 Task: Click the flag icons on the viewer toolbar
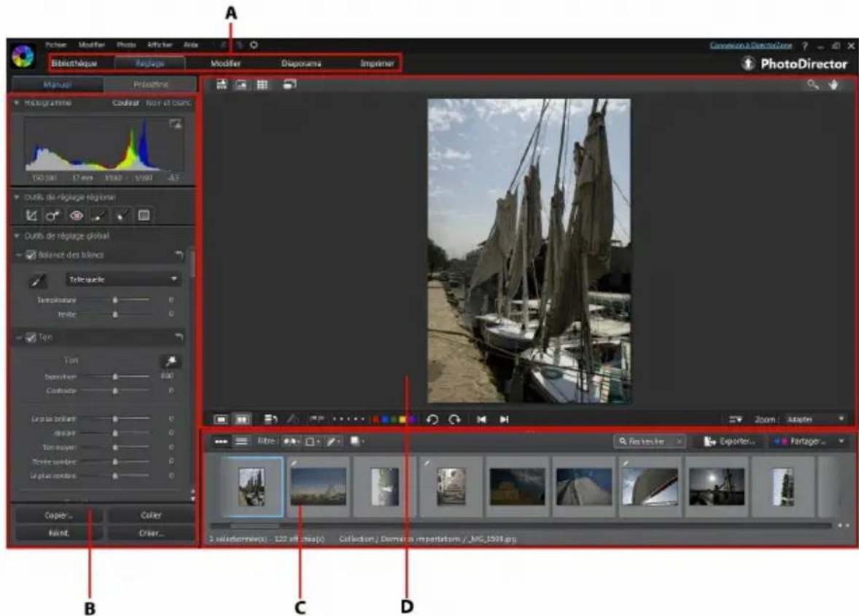[x=316, y=419]
